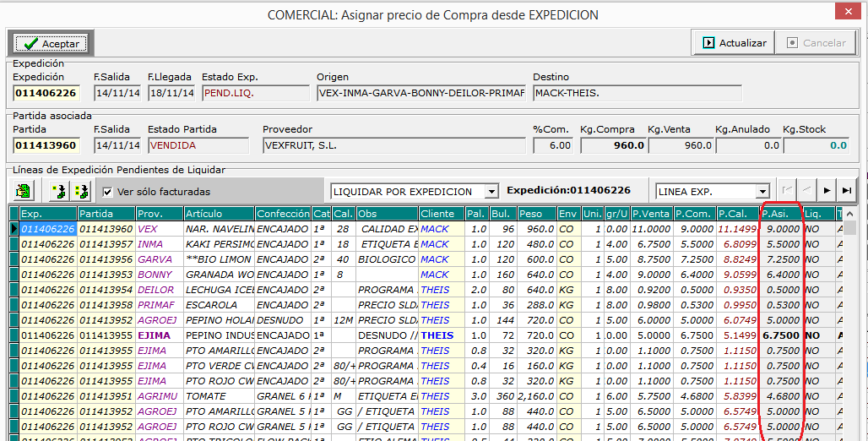Go to the next record arrow
The image size is (868, 441).
coord(827,191)
